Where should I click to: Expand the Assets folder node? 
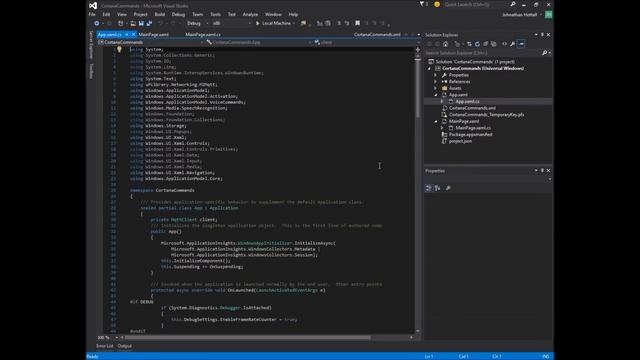coord(436,88)
